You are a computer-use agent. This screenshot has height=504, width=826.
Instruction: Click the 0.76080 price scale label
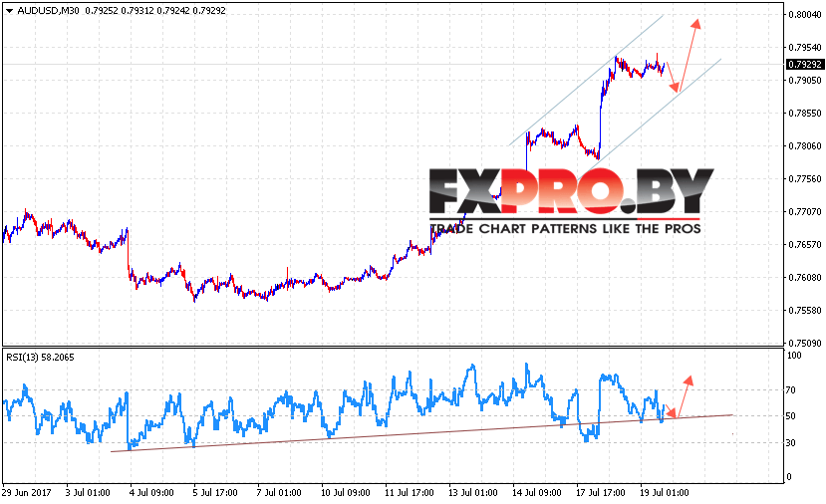(x=805, y=278)
